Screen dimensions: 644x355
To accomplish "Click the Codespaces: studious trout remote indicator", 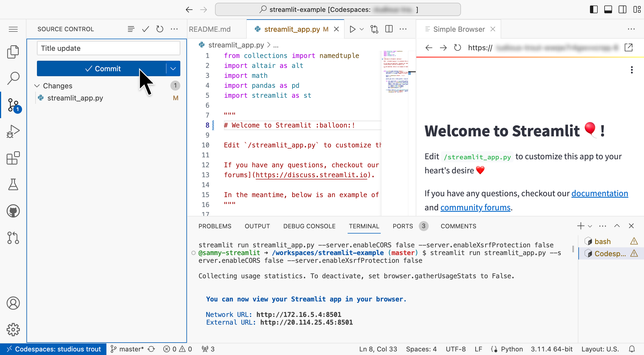I will click(x=53, y=349).
